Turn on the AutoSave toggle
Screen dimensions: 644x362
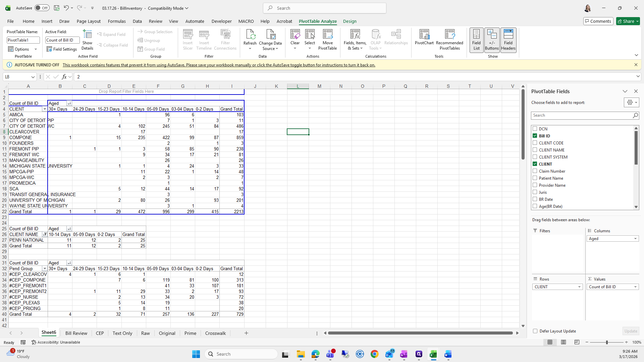[42, 8]
